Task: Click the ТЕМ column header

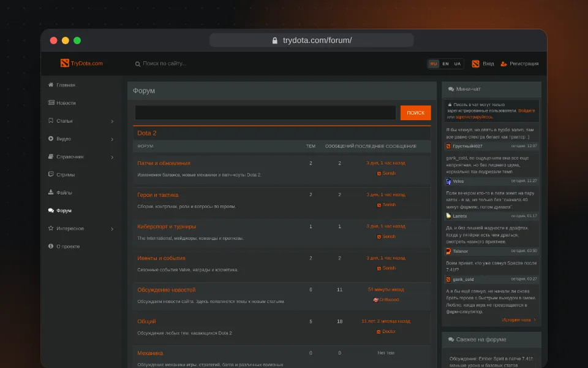Action: point(311,146)
